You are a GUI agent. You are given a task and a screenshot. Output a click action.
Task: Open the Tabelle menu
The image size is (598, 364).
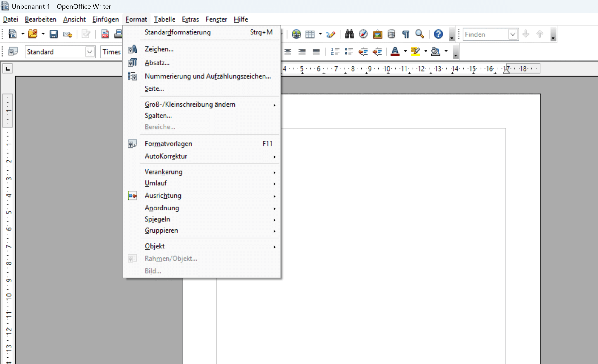pyautogui.click(x=164, y=19)
